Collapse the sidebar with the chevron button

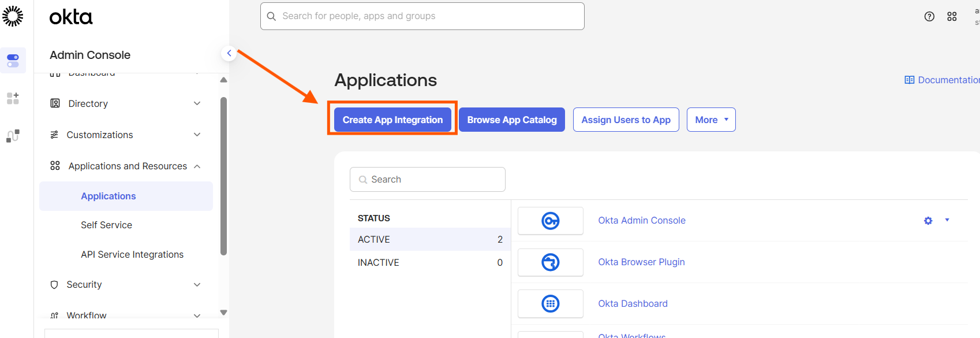point(229,53)
